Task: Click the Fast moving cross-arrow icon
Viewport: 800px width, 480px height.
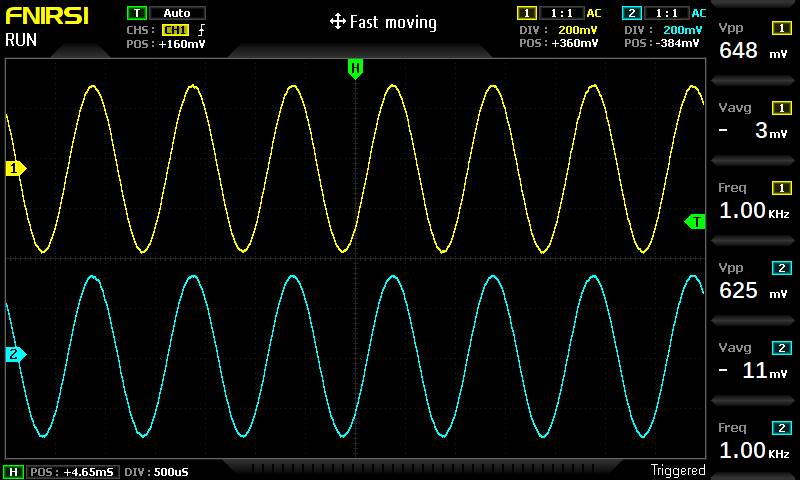Action: [338, 22]
